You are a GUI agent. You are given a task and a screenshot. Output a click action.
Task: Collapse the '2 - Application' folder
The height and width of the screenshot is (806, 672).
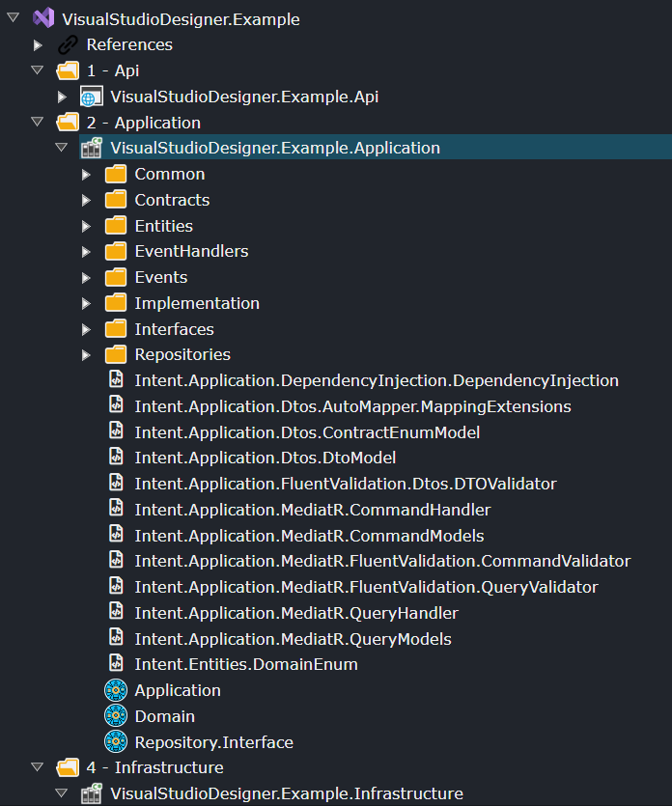coord(37,122)
